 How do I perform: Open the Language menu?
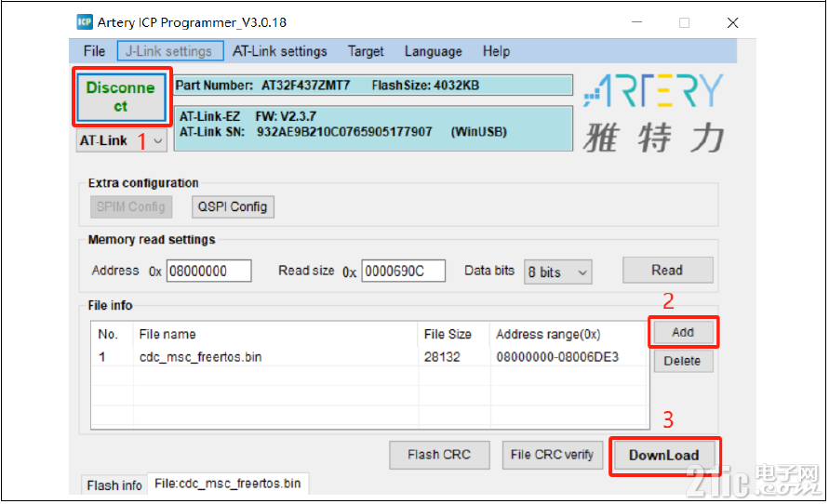coord(433,51)
